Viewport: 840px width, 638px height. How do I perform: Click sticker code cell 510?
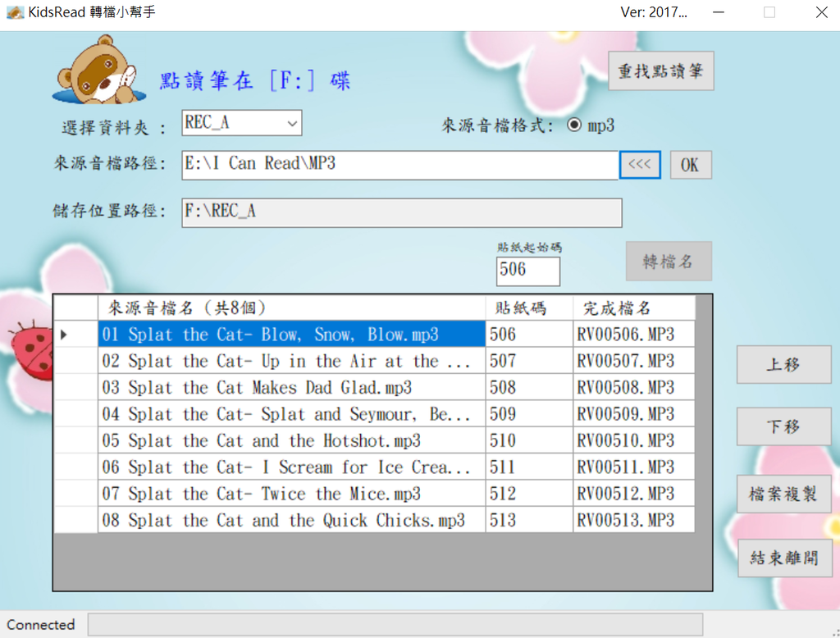[x=529, y=440]
